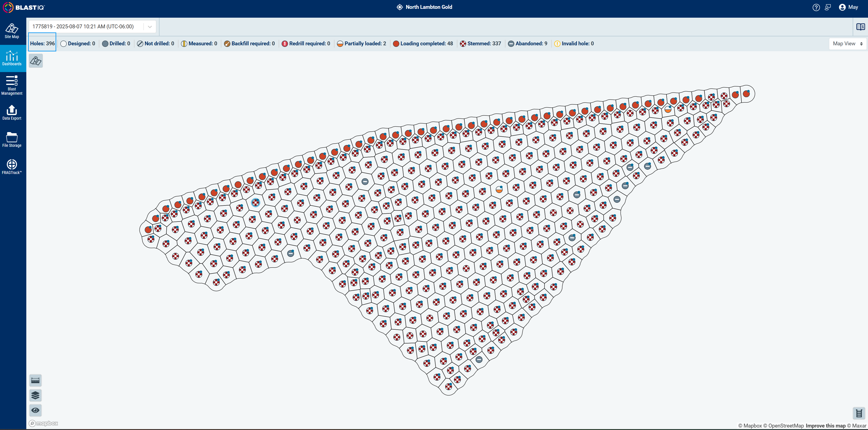Open the Site Map sidebar item
This screenshot has width=868, height=430.
click(12, 31)
